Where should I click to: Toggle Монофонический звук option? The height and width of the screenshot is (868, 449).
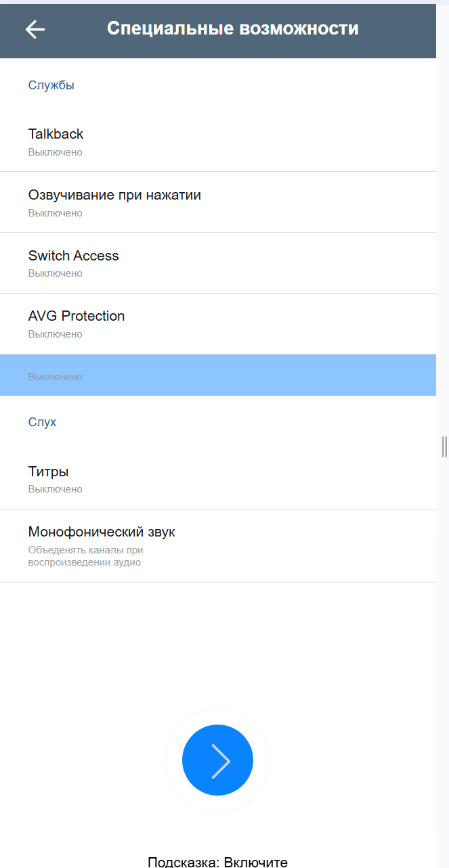click(x=218, y=546)
